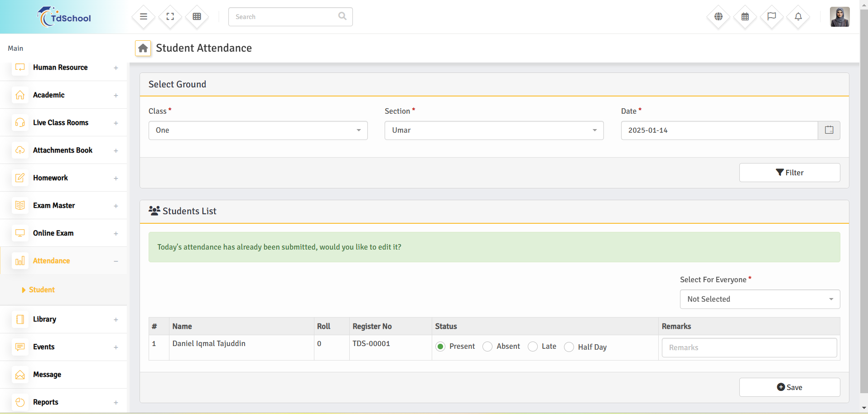Open the Section dropdown showing Umar
Viewport: 868px width, 414px height.
[494, 130]
